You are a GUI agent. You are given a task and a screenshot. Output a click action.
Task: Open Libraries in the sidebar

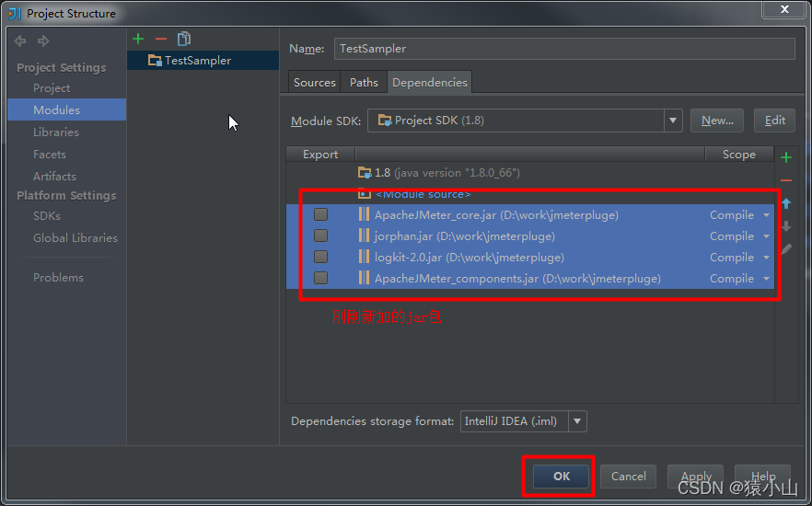(x=56, y=132)
